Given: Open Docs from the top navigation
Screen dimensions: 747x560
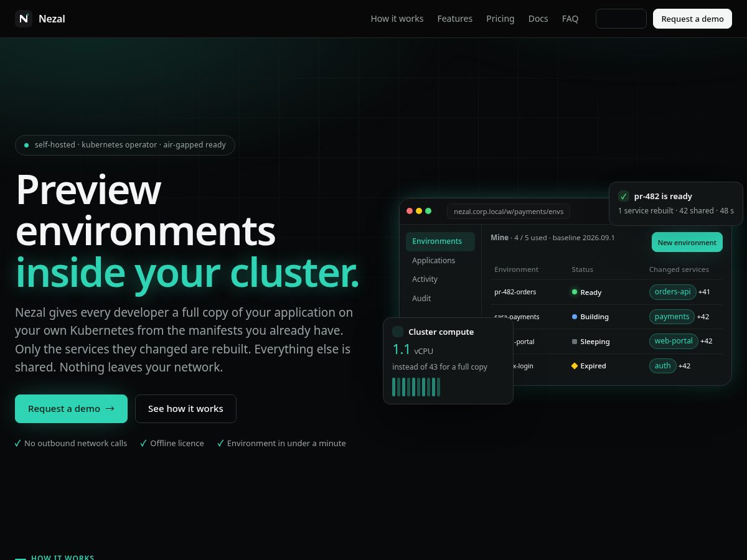Looking at the screenshot, I should 538,19.
